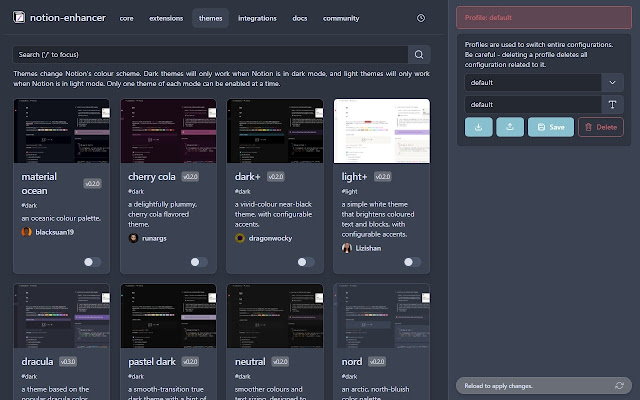Screen dimensions: 640x400
Task: Click the text icon beside profile name
Action: (612, 104)
